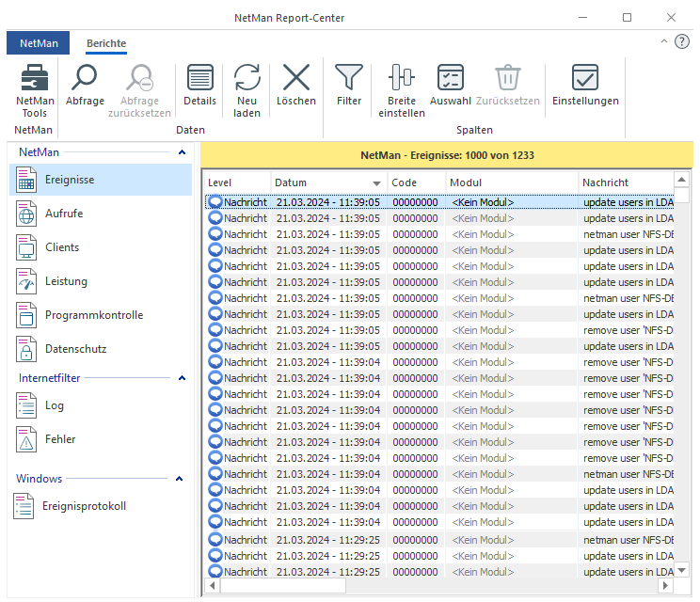Switch to the NetMan ribbon tab
The width and height of the screenshot is (700, 602).
(x=39, y=43)
